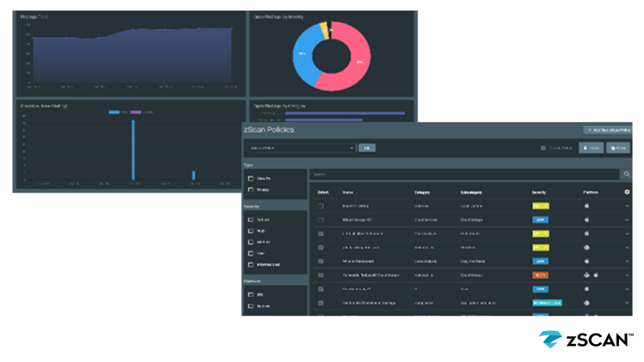Image resolution: width=644 pixels, height=362 pixels.
Task: Expand the third policy row chevron
Action: coord(627,234)
